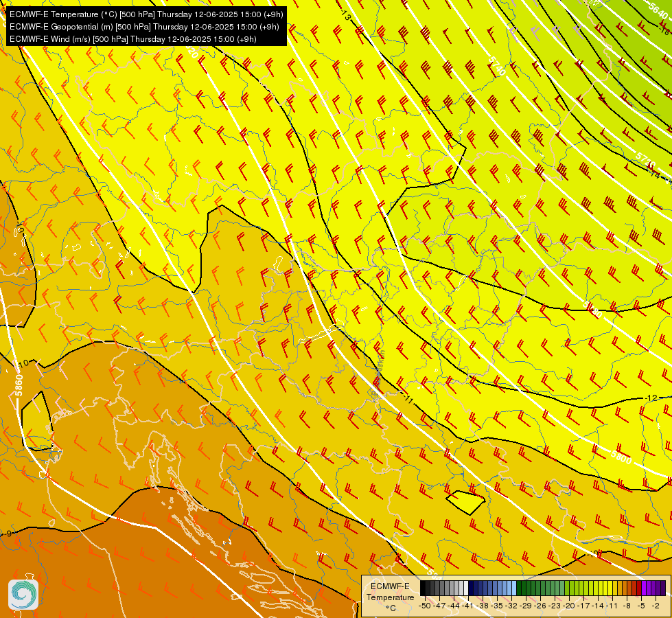
Task: Click the 5720 geopotential contour label
Action: 645,160
